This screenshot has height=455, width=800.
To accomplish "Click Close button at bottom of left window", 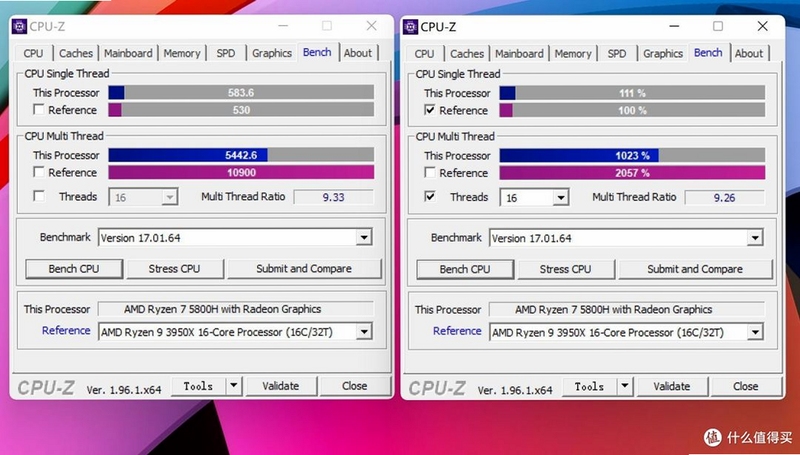I will (355, 386).
